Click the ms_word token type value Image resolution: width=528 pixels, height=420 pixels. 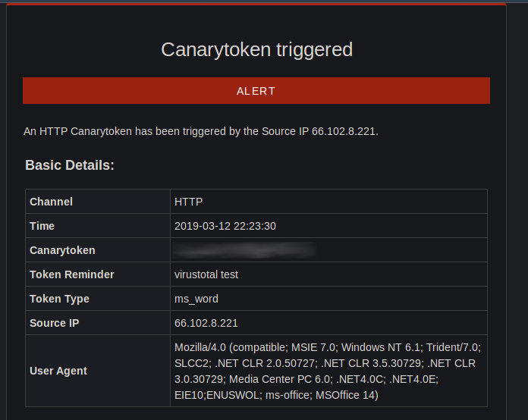196,299
